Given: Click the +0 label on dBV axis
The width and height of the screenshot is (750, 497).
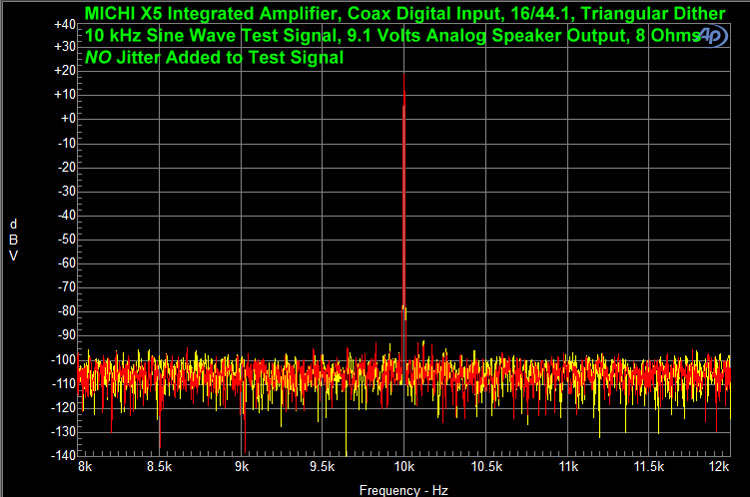Looking at the screenshot, I should click(65, 119).
